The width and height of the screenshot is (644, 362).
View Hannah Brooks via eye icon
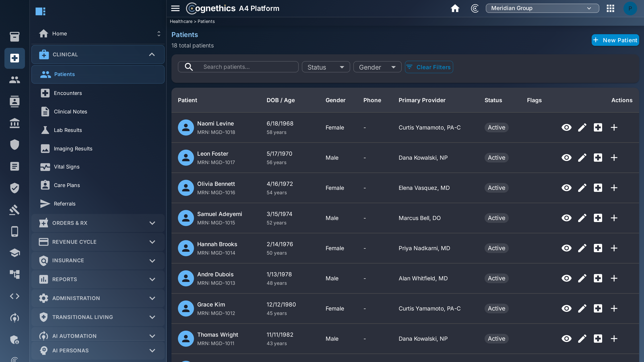pyautogui.click(x=566, y=248)
